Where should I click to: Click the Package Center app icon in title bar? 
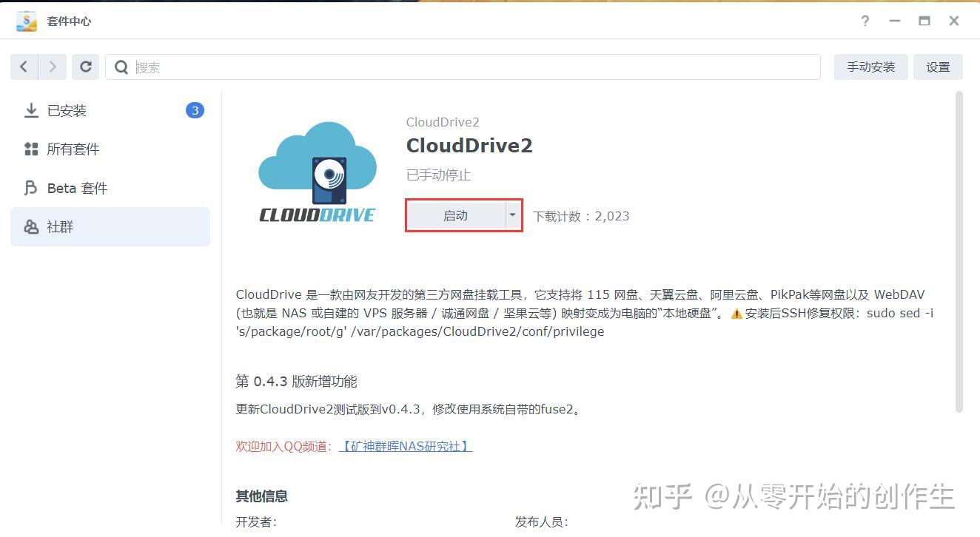coord(27,21)
